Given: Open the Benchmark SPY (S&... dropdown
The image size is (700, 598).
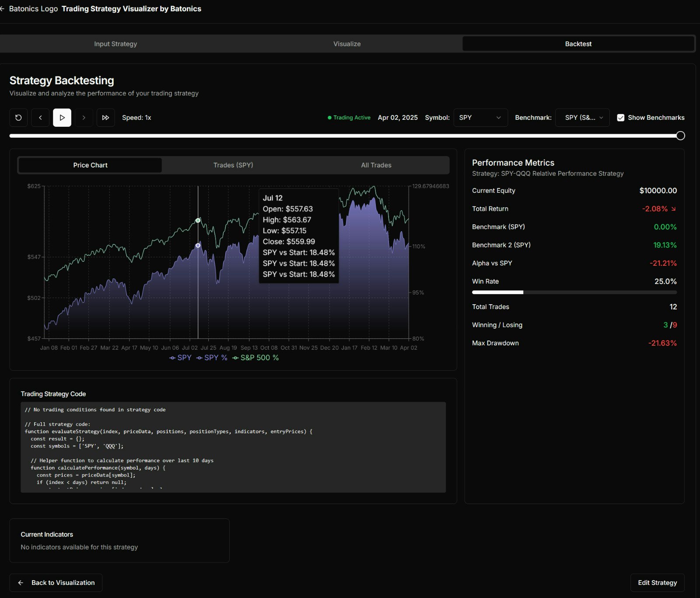Looking at the screenshot, I should click(582, 118).
